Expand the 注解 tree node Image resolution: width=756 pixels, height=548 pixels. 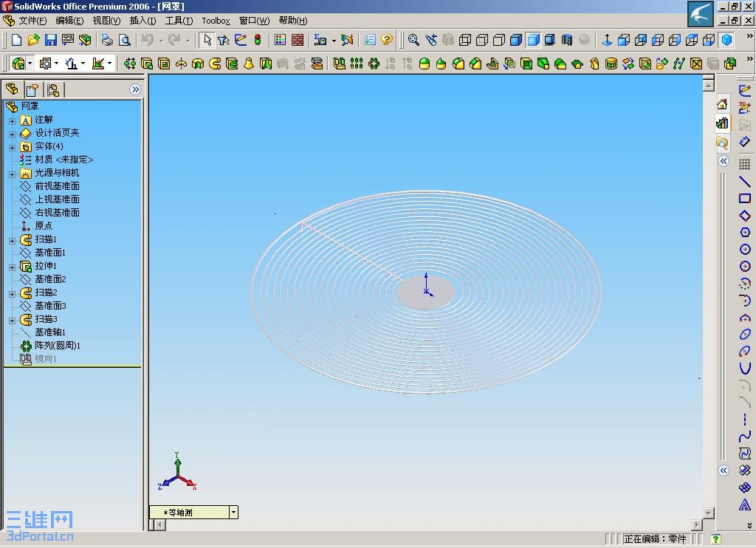coord(12,121)
